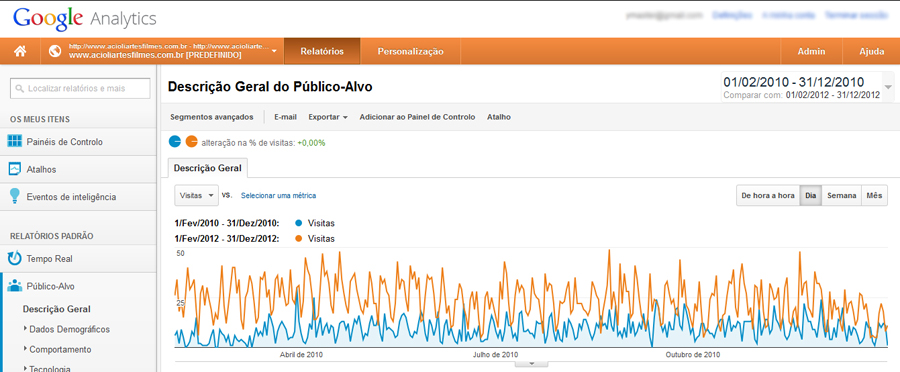
Task: Switch chart granularity to Semana
Action: click(841, 196)
